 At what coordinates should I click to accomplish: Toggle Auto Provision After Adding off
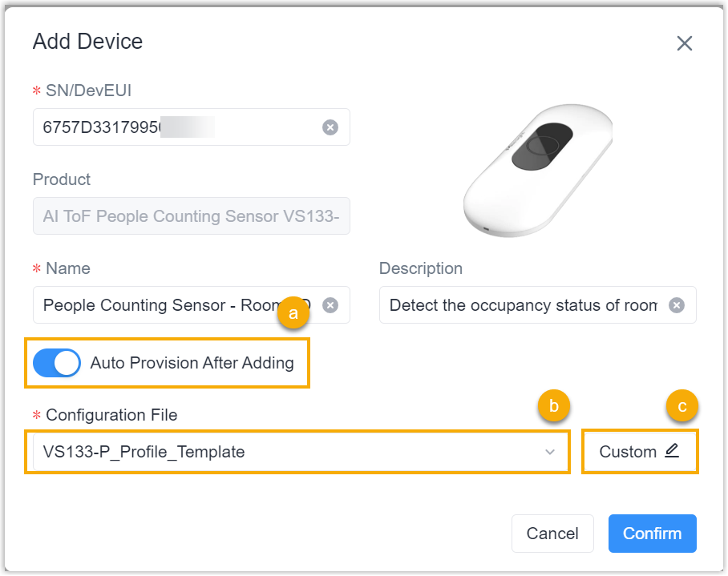click(x=56, y=363)
